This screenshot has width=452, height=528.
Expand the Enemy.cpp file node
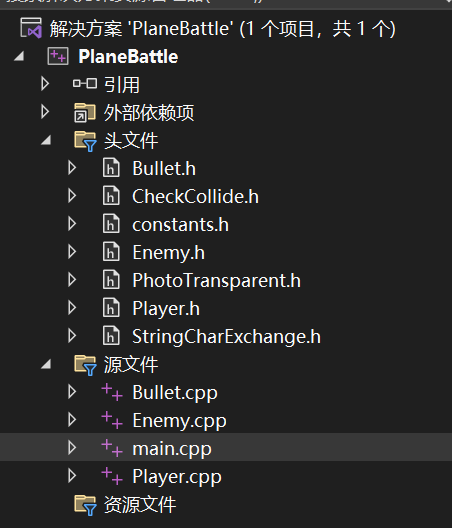72,420
